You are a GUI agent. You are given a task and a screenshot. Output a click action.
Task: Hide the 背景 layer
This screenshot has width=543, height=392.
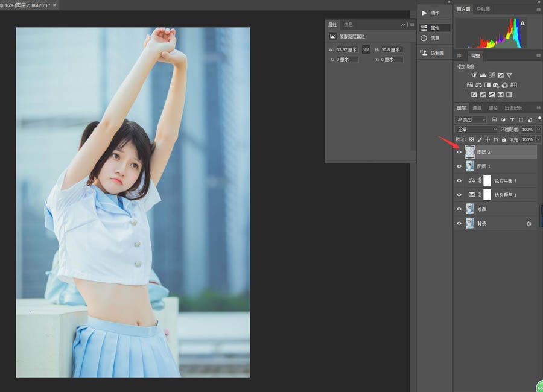(x=459, y=223)
